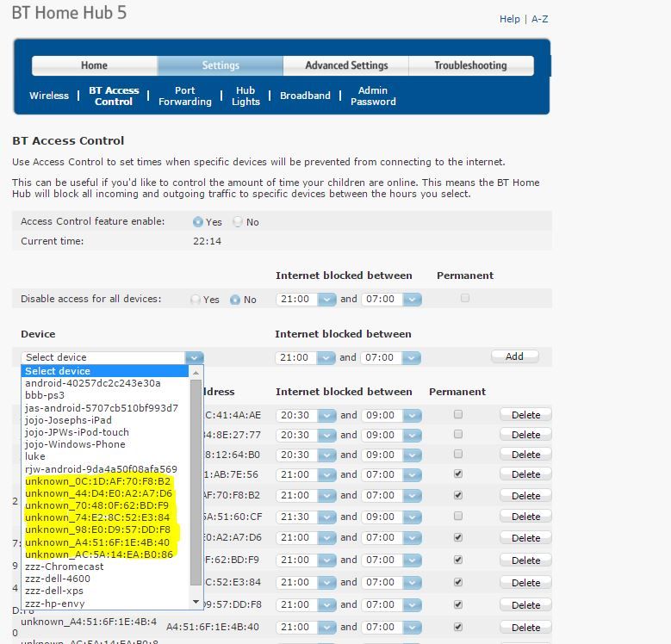Set Access Control feature enable to Yes

coord(198,222)
